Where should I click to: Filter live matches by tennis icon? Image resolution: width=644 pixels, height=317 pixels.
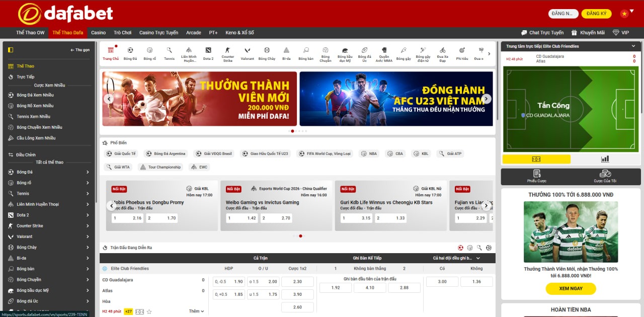pos(479,248)
